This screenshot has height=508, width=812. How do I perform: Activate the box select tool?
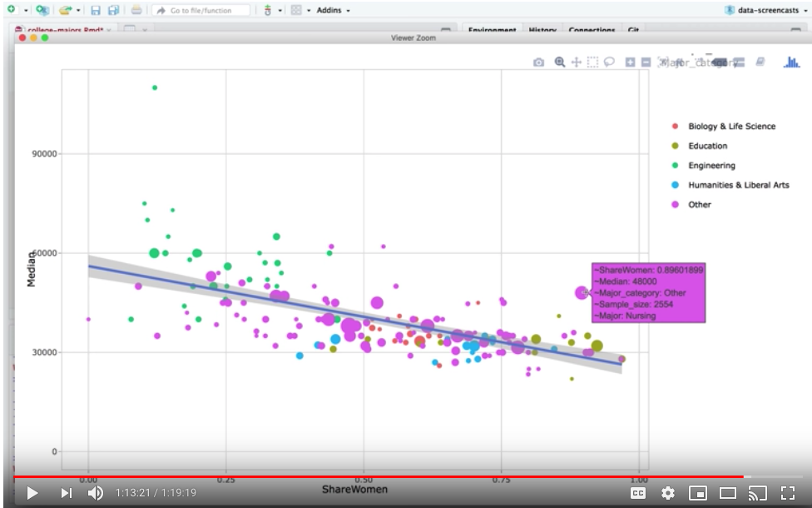tap(592, 62)
